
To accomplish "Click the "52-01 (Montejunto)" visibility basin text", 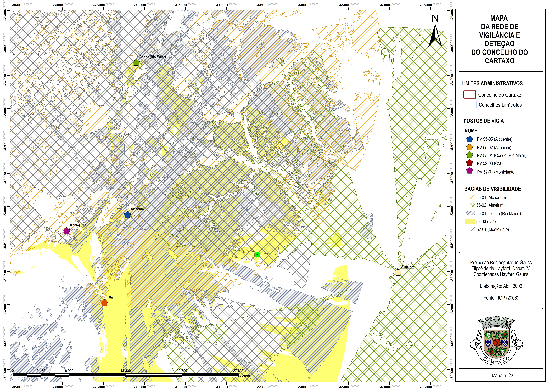I will (493, 230).
